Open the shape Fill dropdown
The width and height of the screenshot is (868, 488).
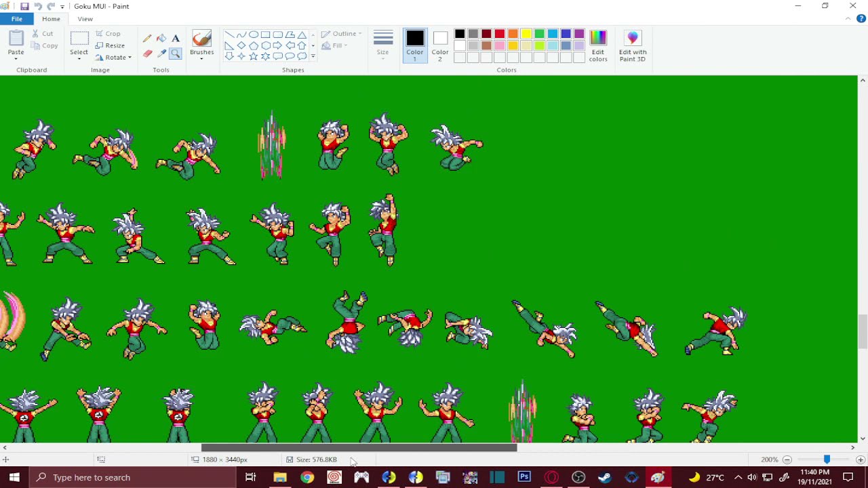tap(335, 45)
